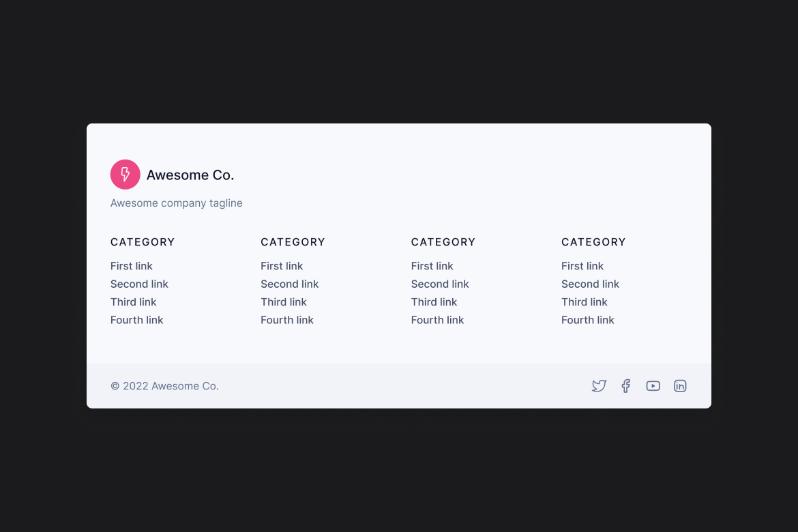Open Fourth link in the third column
Screen dimensions: 798x532
pos(437,319)
